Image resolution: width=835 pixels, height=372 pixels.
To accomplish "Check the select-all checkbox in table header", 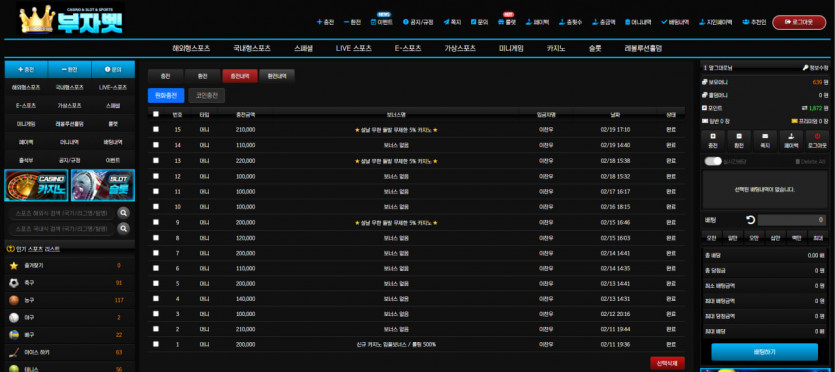I will coord(156,114).
